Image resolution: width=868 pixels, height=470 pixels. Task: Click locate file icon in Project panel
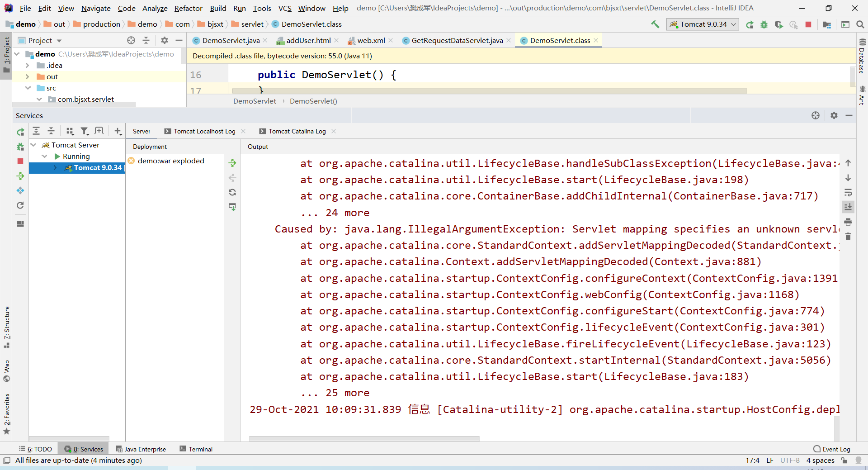click(x=131, y=40)
